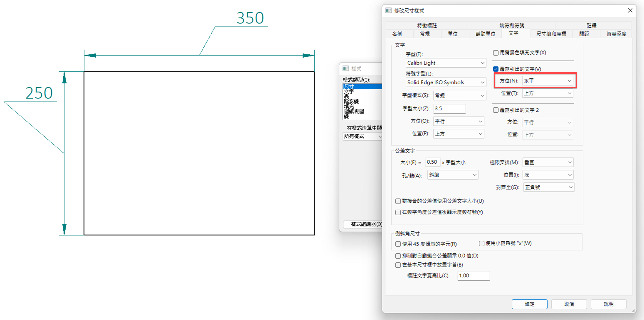
Task: Select 填充 in the 樣式類型 list
Action: (x=362, y=106)
